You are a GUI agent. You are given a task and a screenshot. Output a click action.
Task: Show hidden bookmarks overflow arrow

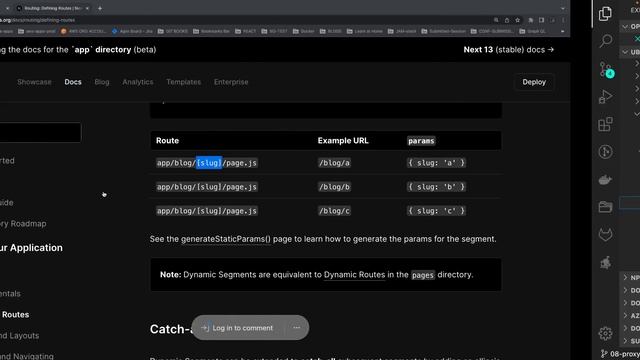click(563, 31)
